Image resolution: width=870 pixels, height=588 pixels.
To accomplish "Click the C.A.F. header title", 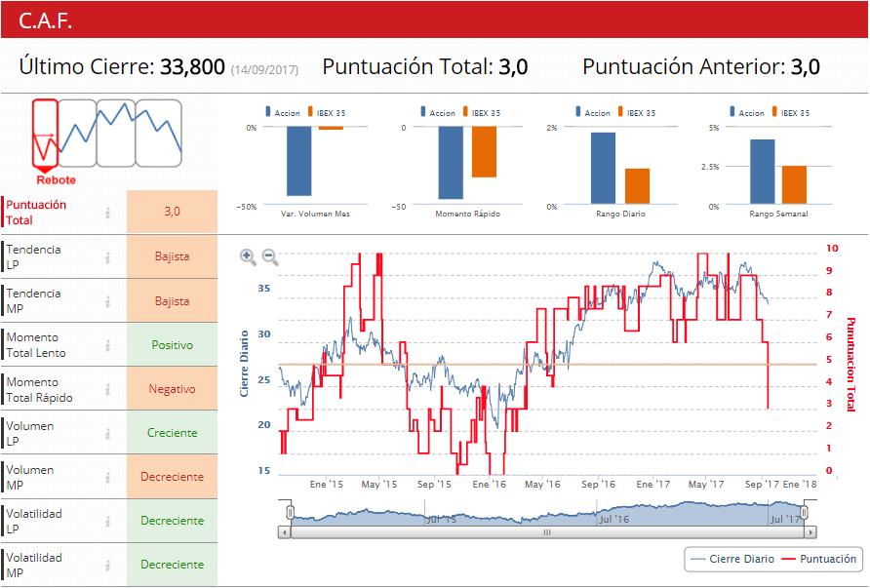I will pos(46,20).
